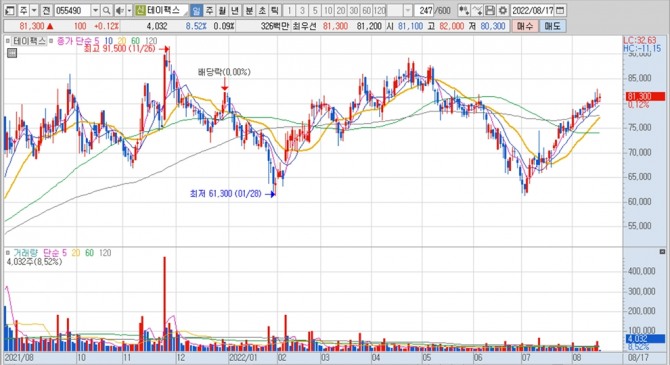670x365 pixels.
Task: Select the 5 minute interval button
Action: click(x=315, y=10)
